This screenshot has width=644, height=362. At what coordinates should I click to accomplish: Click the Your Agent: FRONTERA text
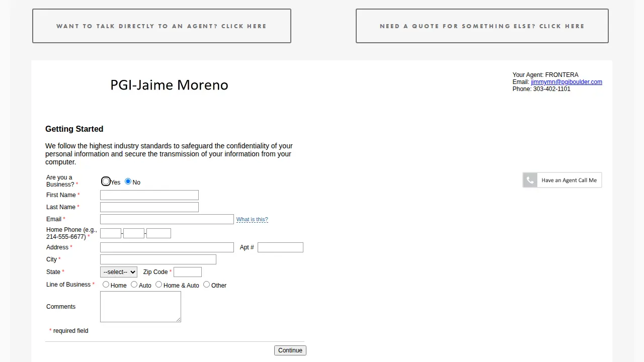tap(545, 75)
